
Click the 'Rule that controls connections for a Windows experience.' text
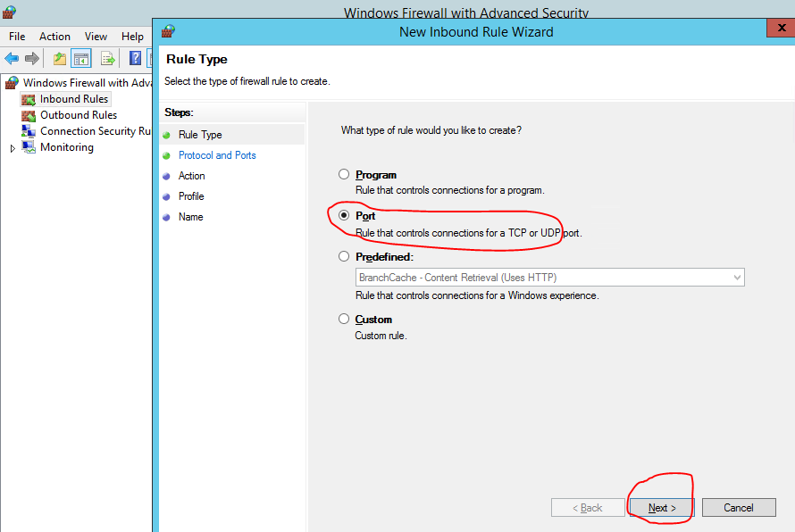[x=477, y=295]
